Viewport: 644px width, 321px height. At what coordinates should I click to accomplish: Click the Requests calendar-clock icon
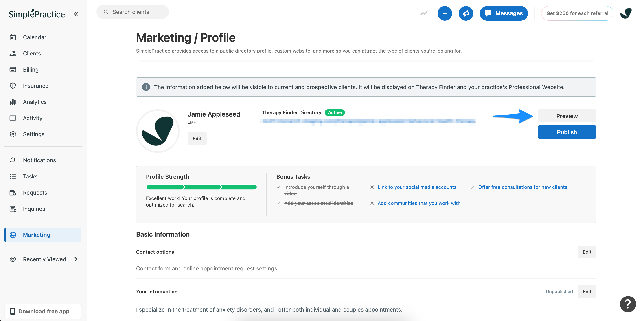(13, 193)
